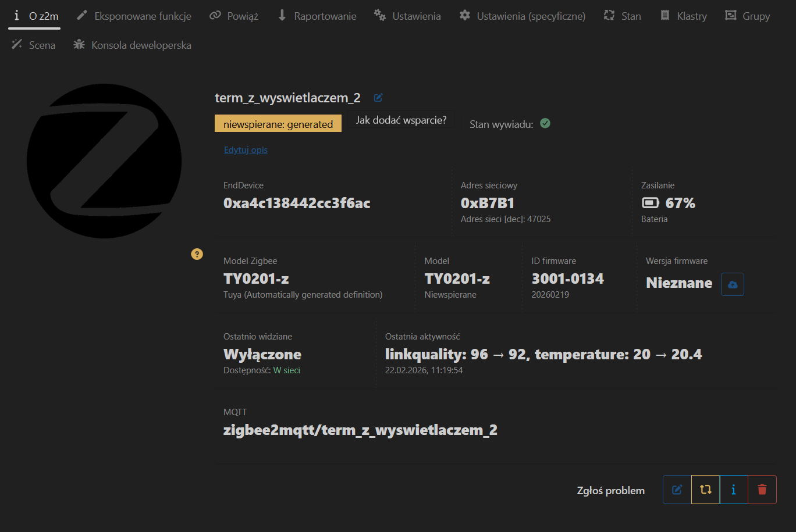Image resolution: width=796 pixels, height=532 pixels.
Task: Click the Zigbee device image
Action: [104, 161]
